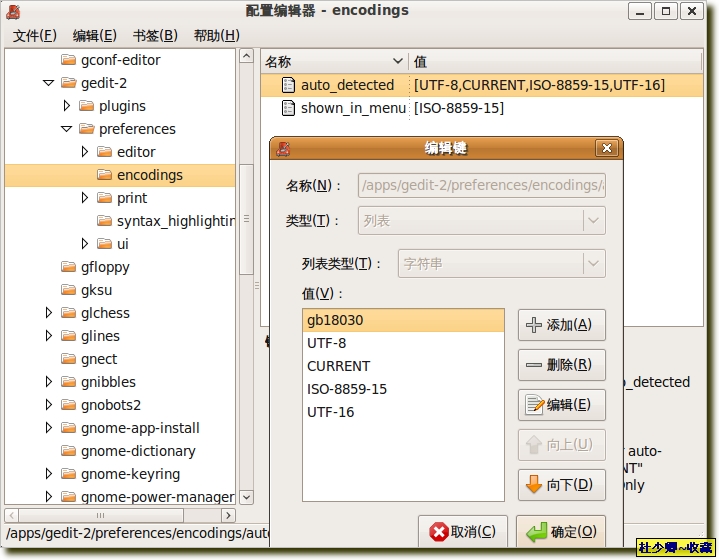
Task: Expand the glines tree node
Action: point(49,336)
